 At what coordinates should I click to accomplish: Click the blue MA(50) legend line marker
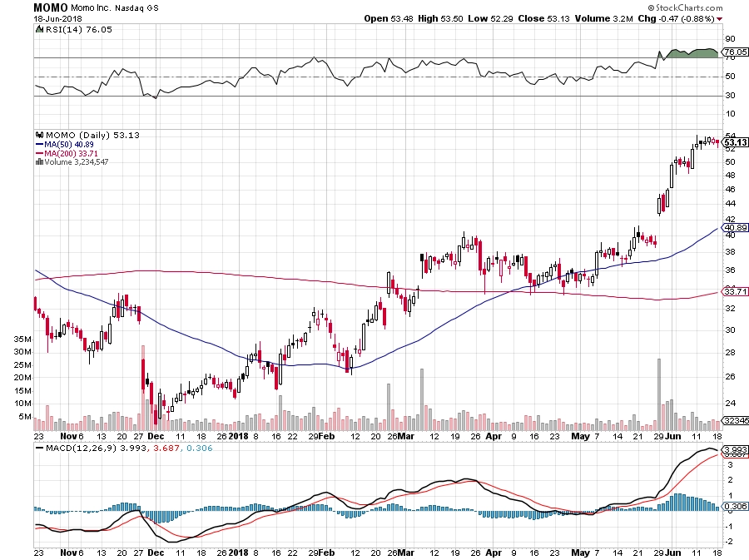40,144
